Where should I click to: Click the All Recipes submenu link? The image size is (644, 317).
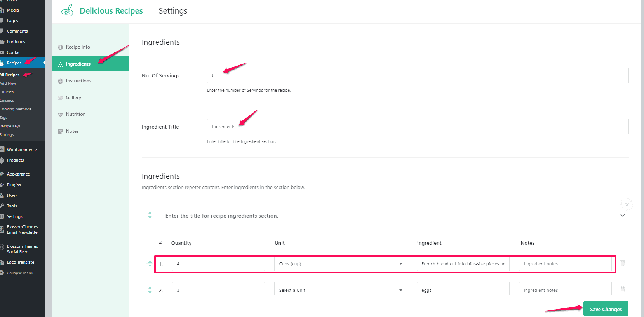[10, 75]
